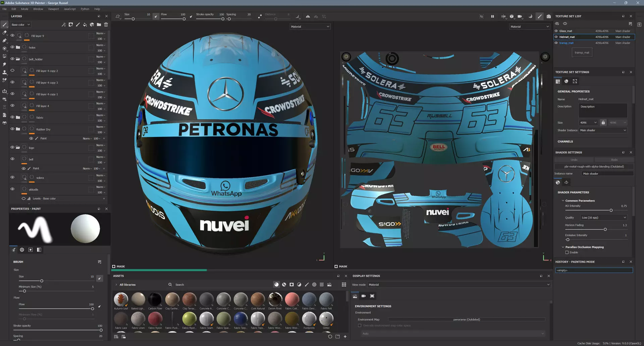Open the Help menu
644x346 pixels.
(97, 9)
